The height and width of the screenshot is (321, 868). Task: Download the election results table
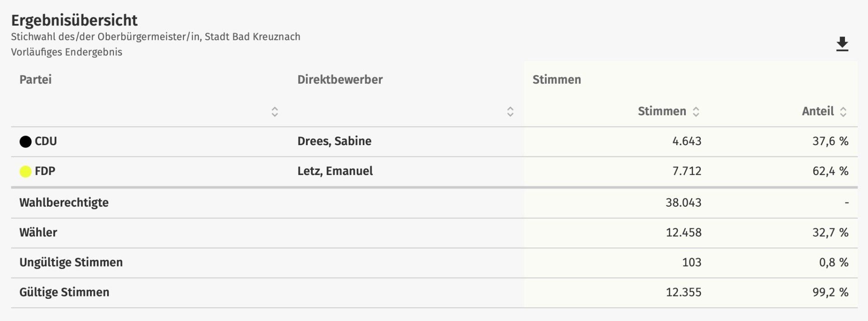click(842, 44)
